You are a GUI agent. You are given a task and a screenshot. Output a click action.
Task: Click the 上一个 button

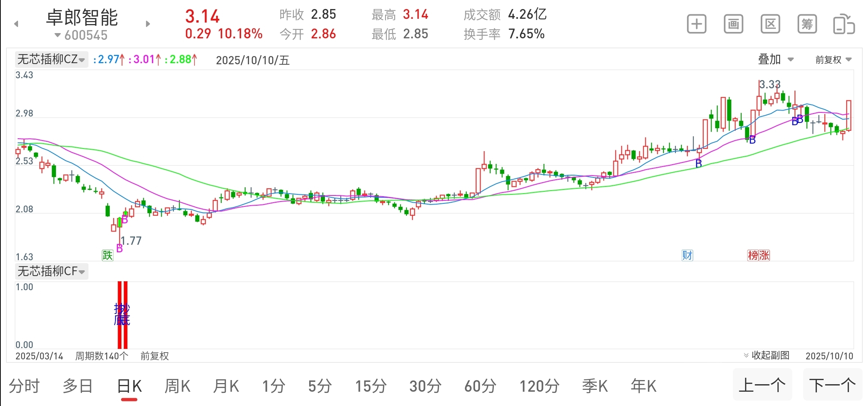point(762,385)
